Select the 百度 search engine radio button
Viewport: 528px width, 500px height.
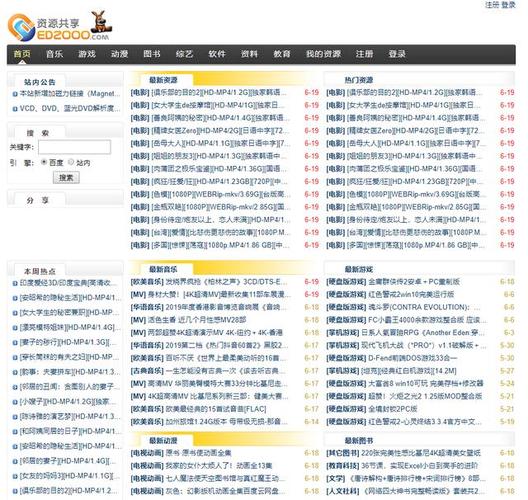[44, 162]
